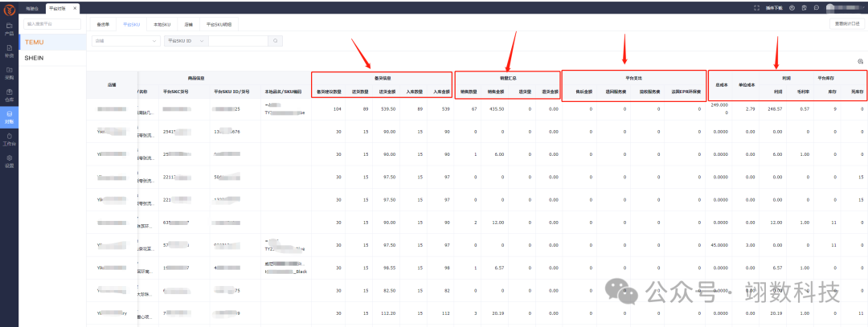The width and height of the screenshot is (868, 327).
Task: Click the 送货数量 column header
Action: [x=358, y=92]
